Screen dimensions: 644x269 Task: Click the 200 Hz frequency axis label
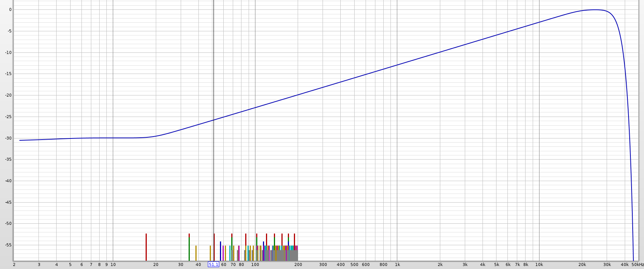coord(298,264)
